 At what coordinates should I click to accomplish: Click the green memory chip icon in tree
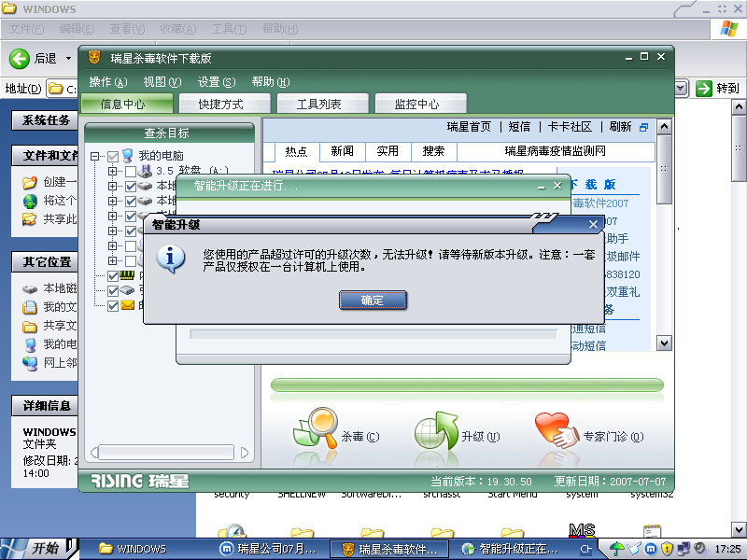pos(127,274)
